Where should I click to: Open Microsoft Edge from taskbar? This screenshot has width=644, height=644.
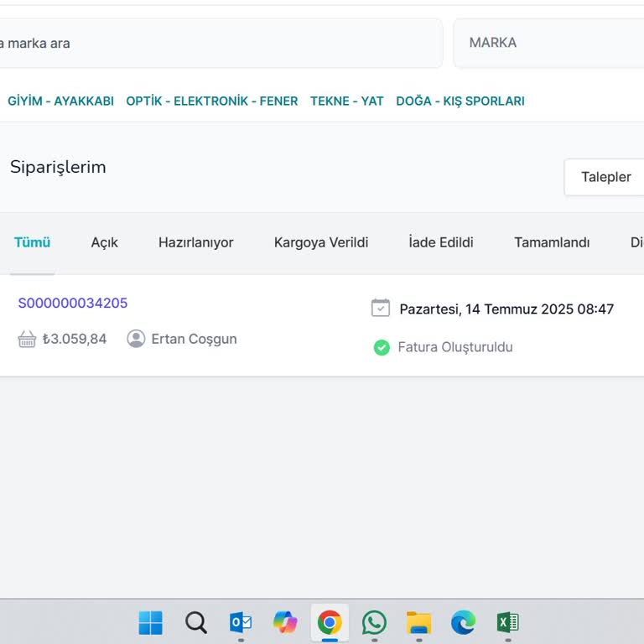click(x=463, y=622)
